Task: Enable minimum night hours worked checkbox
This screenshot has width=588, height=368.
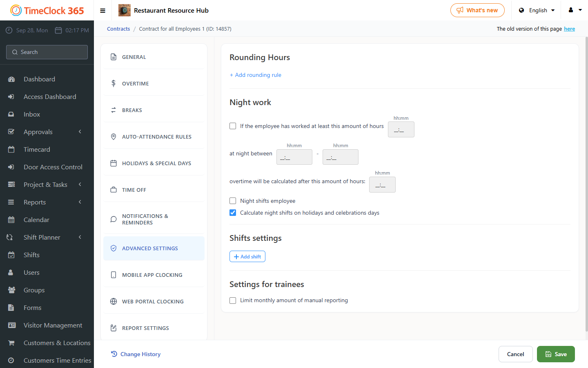Action: (233, 126)
